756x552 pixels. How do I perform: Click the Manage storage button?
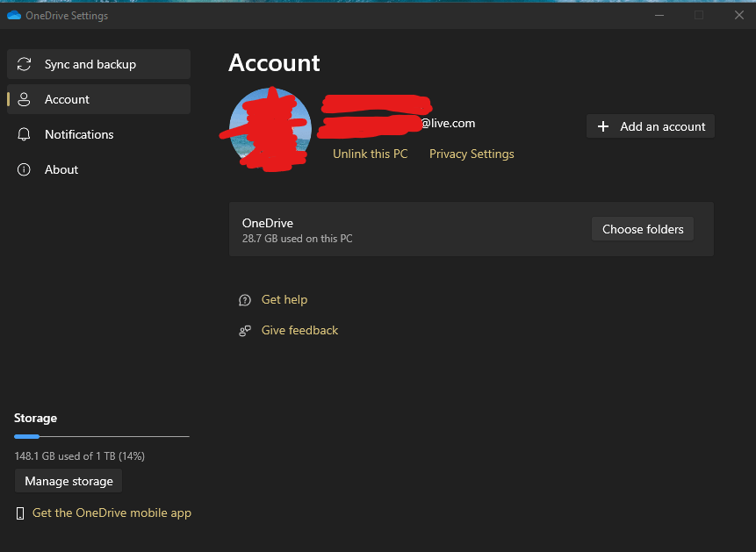68,481
